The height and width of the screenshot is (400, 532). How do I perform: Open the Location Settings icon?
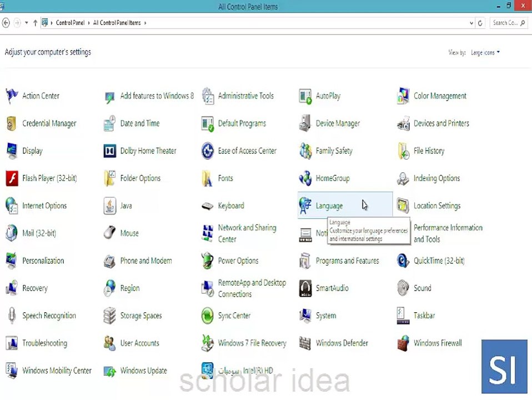click(403, 206)
